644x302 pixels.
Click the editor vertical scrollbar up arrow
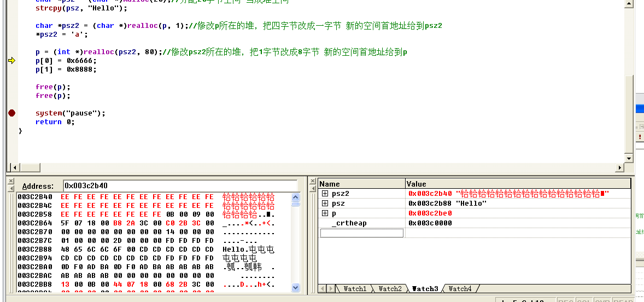(x=628, y=3)
